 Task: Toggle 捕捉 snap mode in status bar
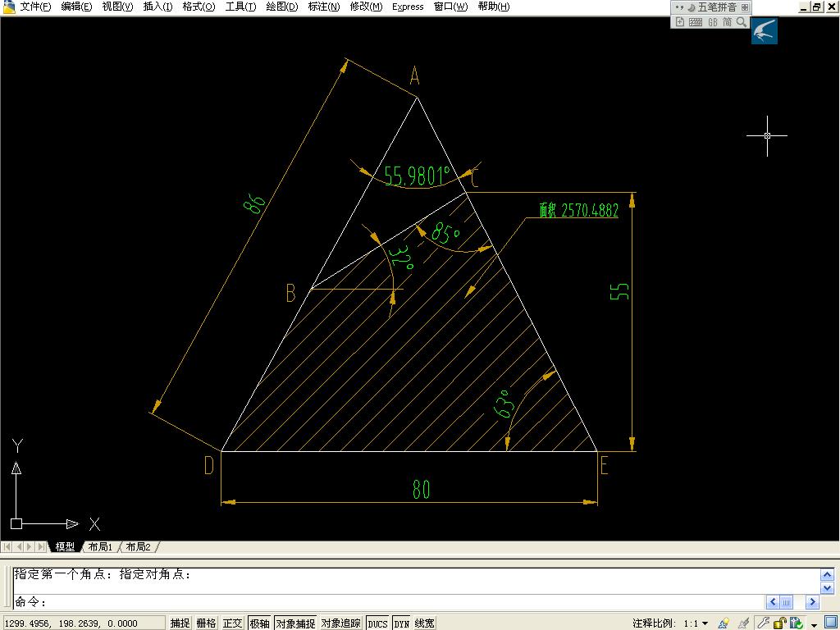point(180,623)
